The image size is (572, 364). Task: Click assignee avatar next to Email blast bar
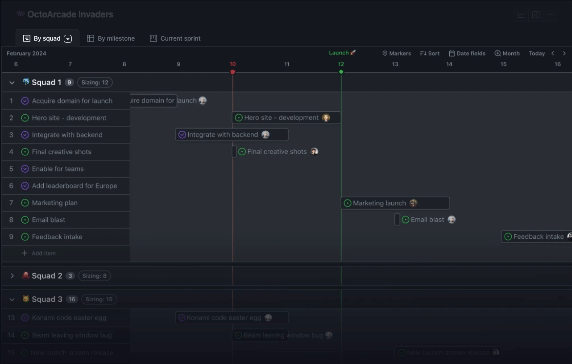pos(452,220)
